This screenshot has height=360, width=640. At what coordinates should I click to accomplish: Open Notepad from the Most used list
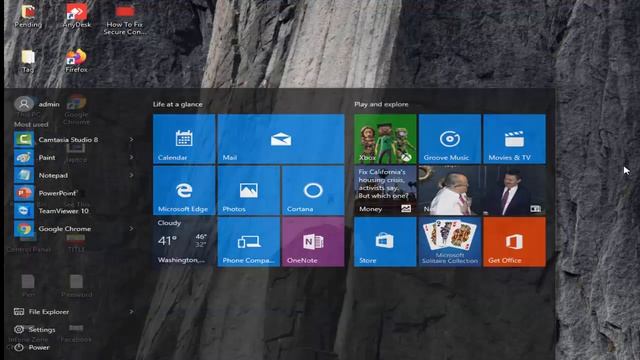75,175
